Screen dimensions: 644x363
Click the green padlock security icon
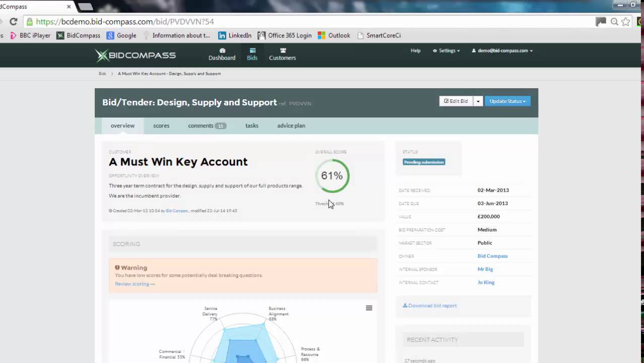30,22
